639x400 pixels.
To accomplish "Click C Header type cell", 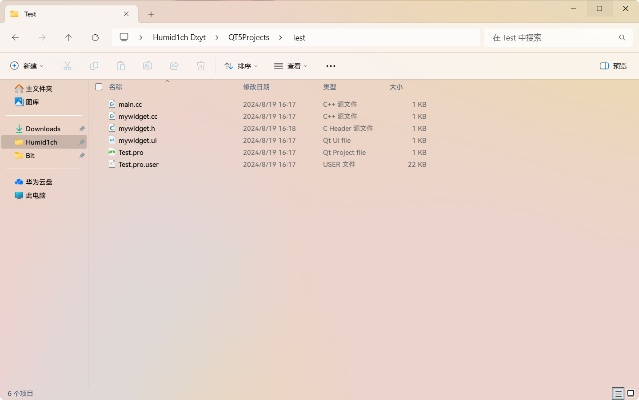I will pos(348,128).
